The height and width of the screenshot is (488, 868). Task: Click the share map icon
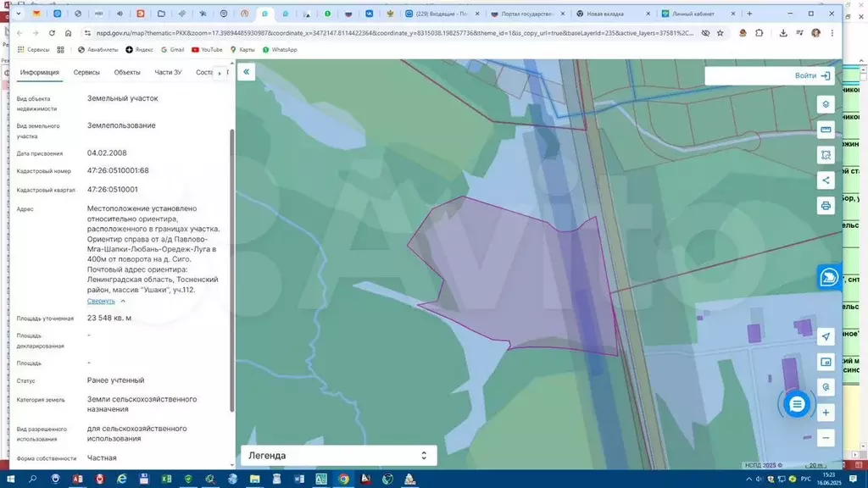tap(826, 180)
